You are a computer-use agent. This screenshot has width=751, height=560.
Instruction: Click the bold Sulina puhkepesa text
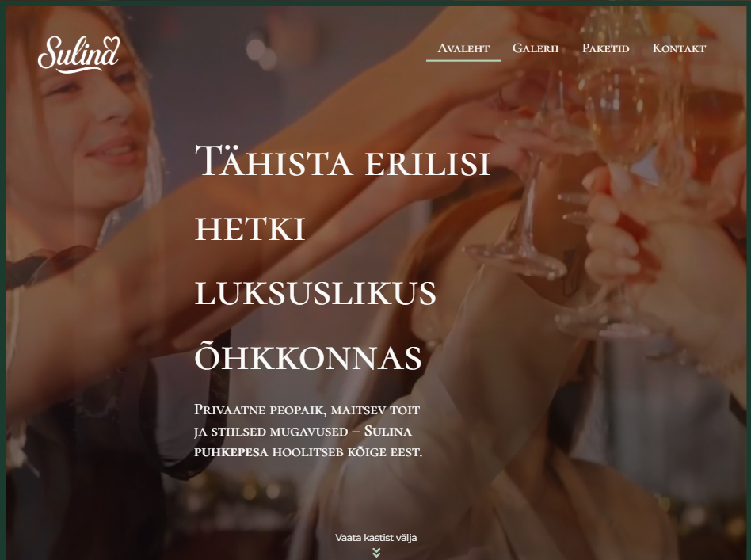tap(388, 431)
